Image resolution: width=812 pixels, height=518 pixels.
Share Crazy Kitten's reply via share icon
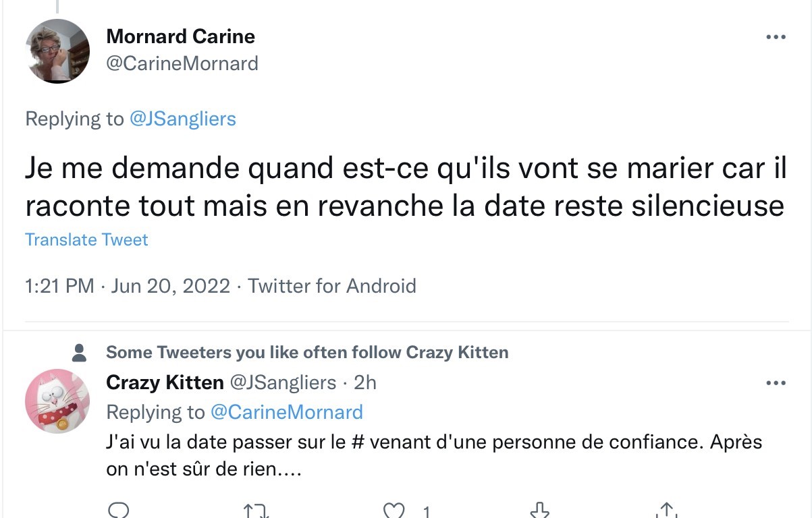[x=666, y=511]
